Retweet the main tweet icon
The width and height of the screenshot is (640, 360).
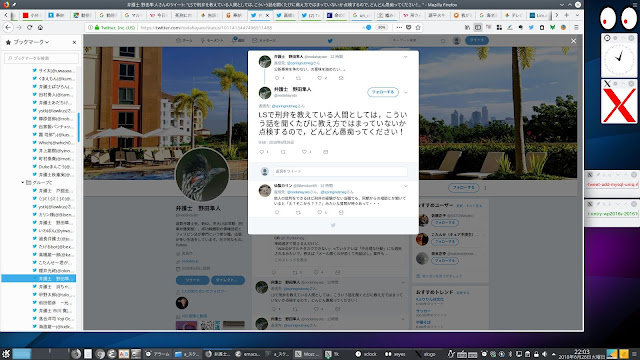pyautogui.click(x=283, y=152)
